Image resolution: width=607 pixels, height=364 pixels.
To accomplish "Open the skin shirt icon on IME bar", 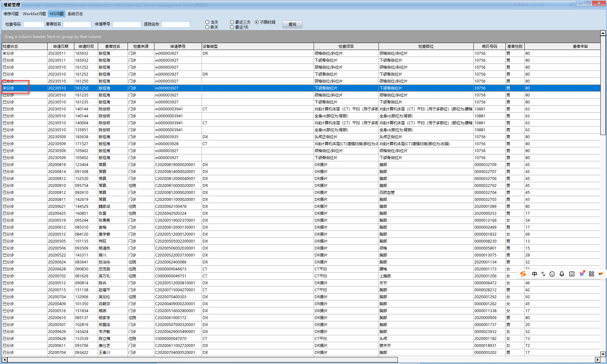I will click(x=582, y=274).
